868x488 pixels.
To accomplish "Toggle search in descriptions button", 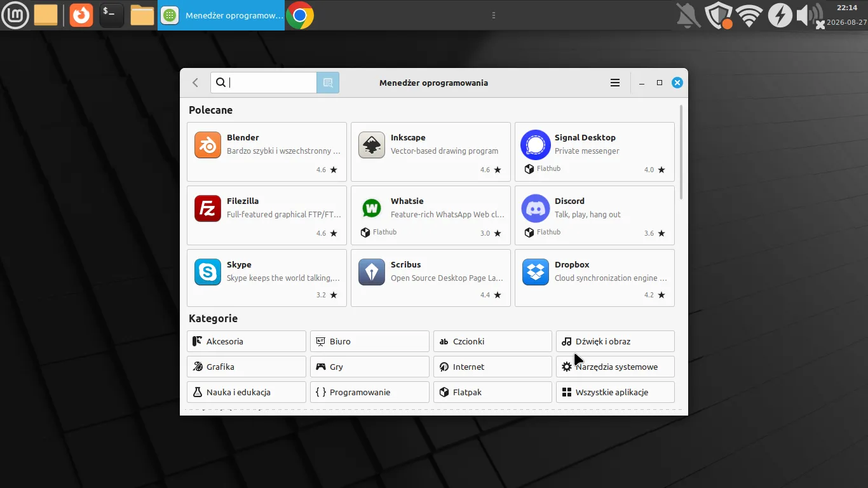I will [328, 83].
